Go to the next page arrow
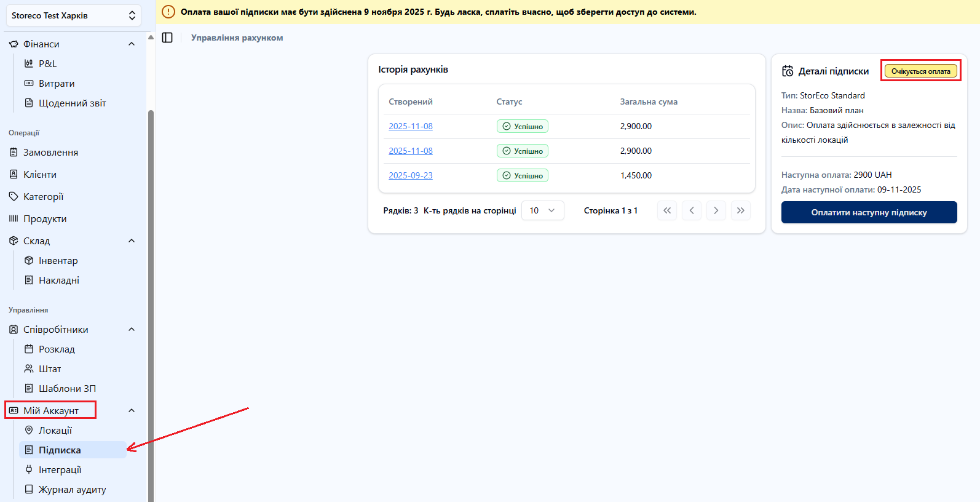 716,210
